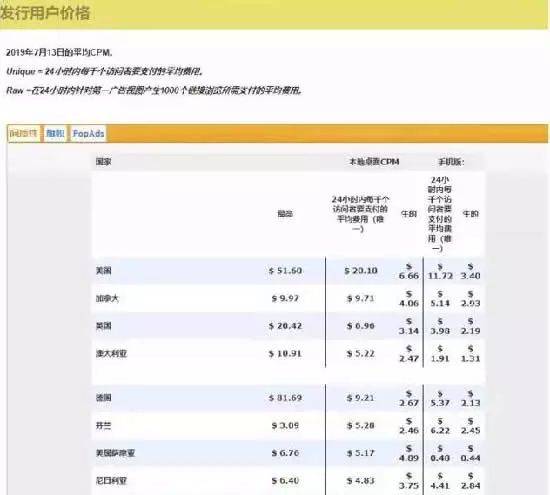Select the $ 51.60 price cell
The height and width of the screenshot is (495, 550).
[285, 271]
